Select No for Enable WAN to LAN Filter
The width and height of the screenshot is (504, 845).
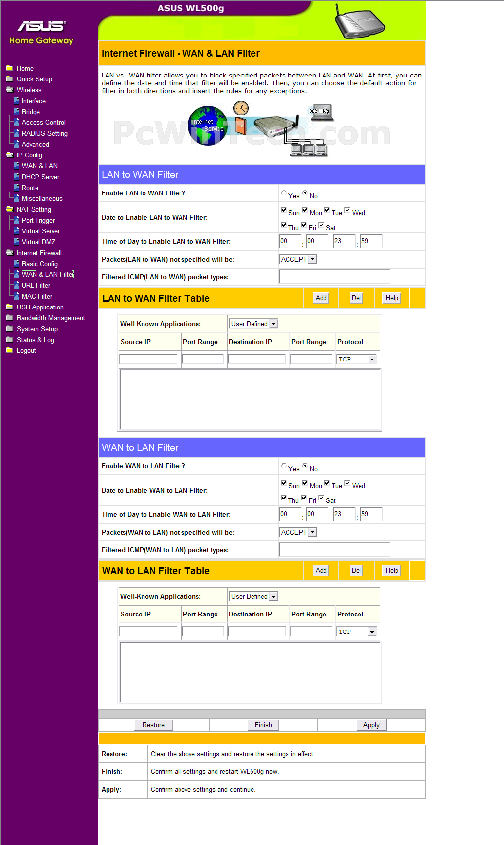coord(305,466)
